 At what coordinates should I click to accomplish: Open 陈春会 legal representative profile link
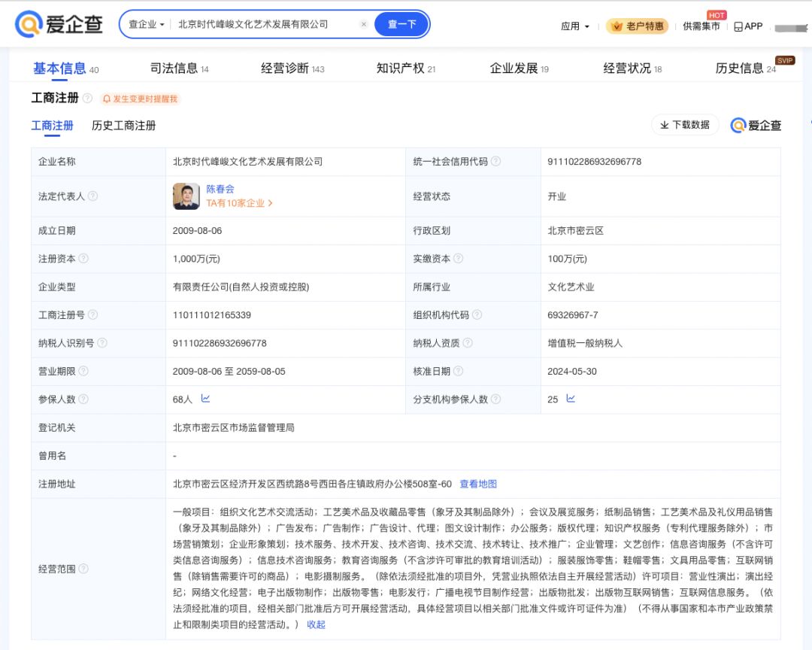click(220, 189)
